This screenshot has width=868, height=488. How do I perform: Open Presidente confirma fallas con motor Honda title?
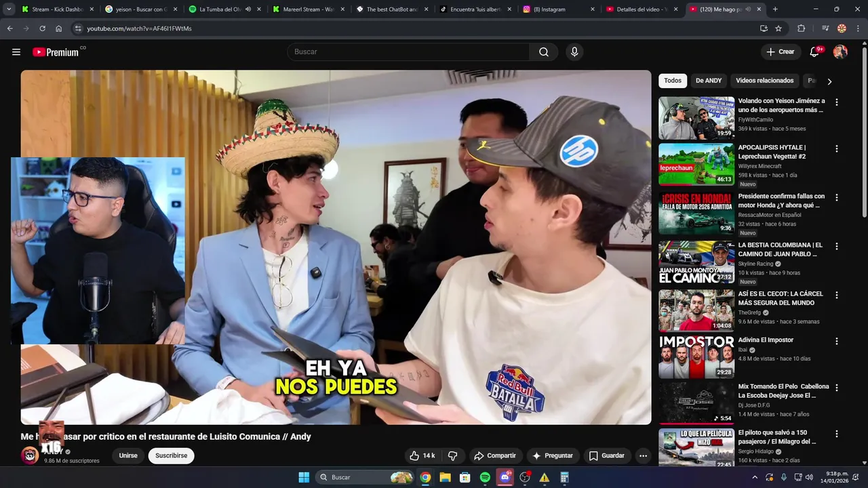(x=781, y=201)
